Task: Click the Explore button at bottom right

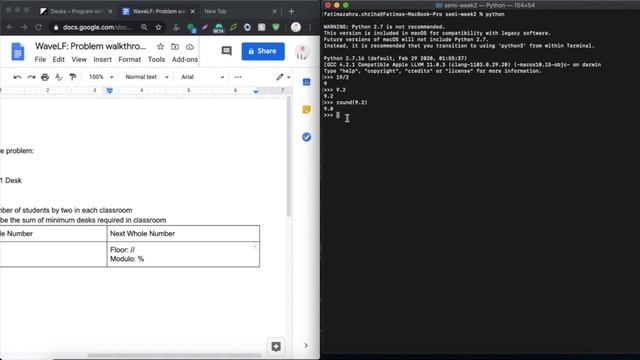Action: click(276, 347)
